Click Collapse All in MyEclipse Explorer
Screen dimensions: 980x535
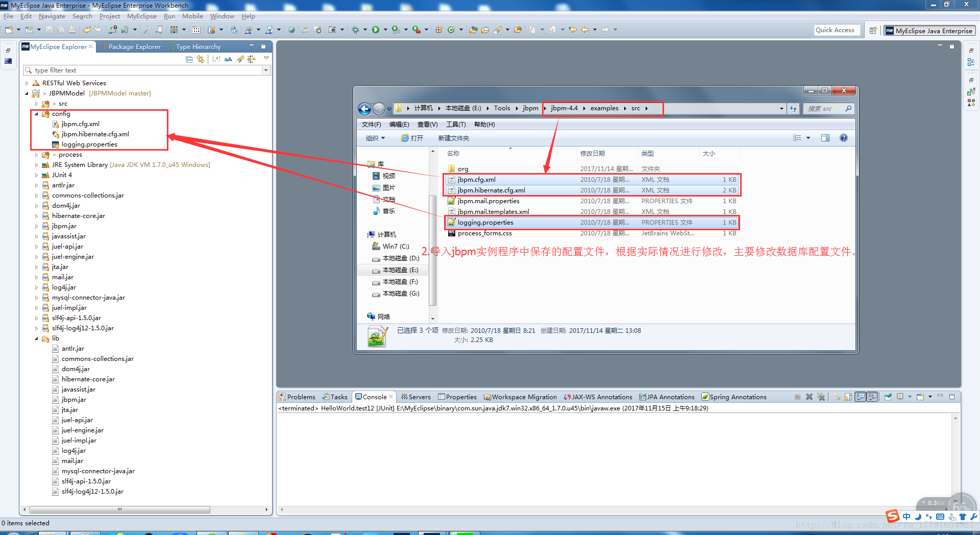[x=189, y=59]
